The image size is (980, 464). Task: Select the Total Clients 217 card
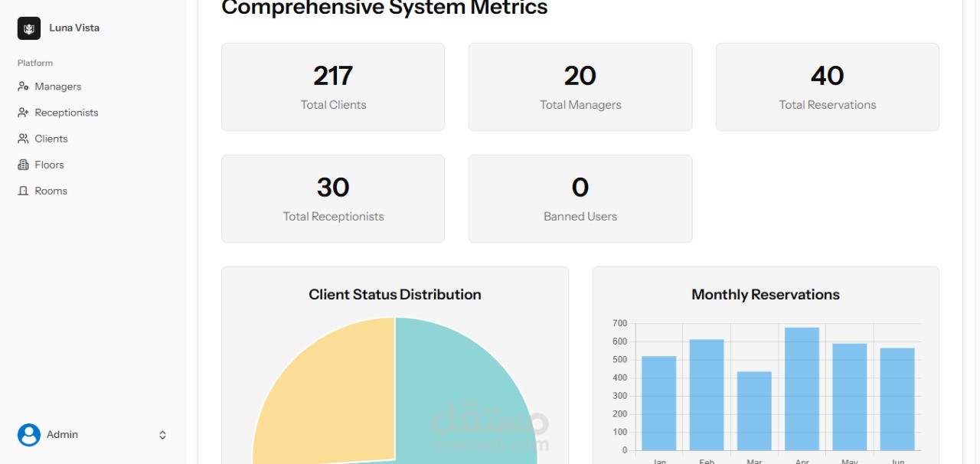(333, 87)
